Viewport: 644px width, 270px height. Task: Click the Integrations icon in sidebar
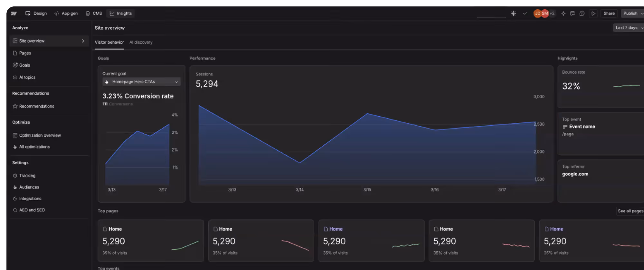point(15,199)
